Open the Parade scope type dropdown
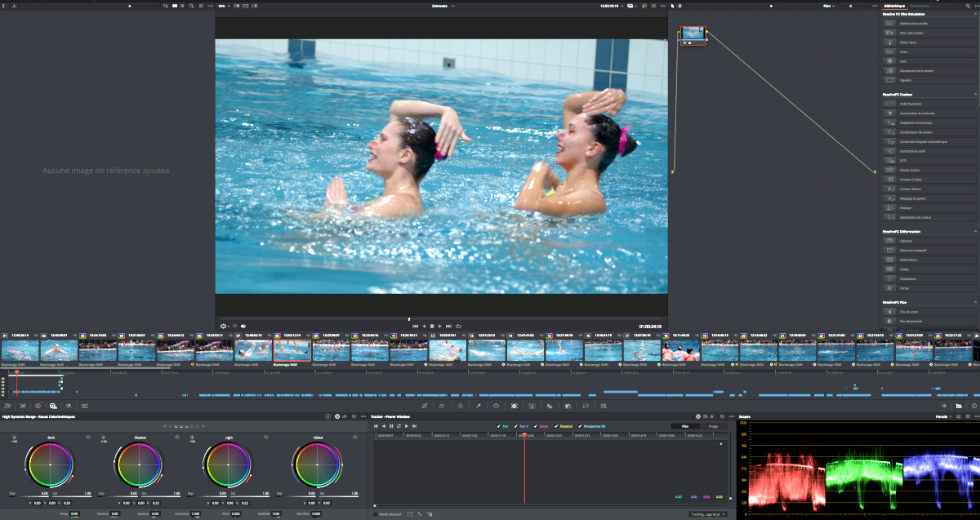Image resolution: width=980 pixels, height=520 pixels. pos(945,416)
